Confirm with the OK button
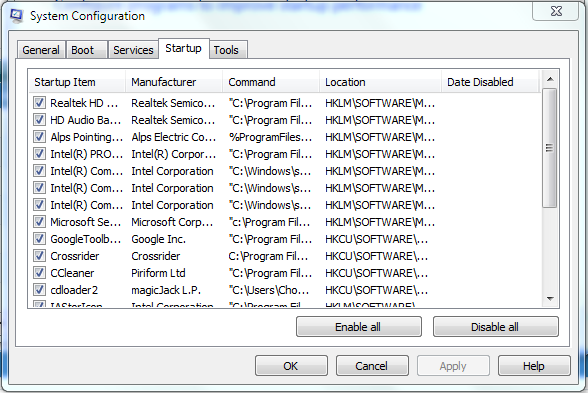Viewport: 588px width, 393px height. [x=291, y=366]
